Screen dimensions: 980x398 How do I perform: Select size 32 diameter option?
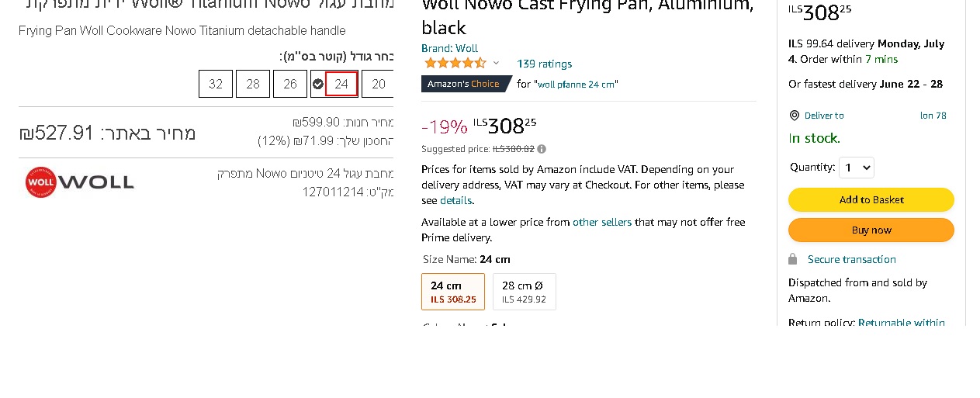[216, 84]
